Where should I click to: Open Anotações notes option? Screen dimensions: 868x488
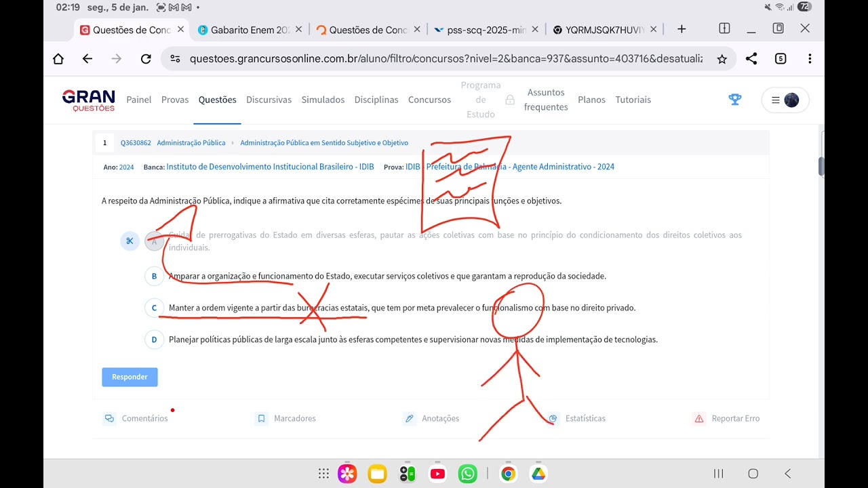coord(431,418)
